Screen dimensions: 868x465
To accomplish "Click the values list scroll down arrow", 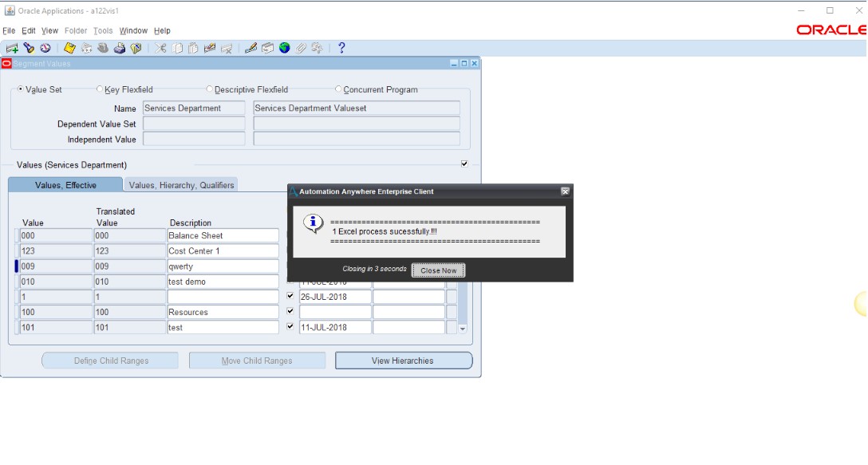I will click(x=462, y=329).
